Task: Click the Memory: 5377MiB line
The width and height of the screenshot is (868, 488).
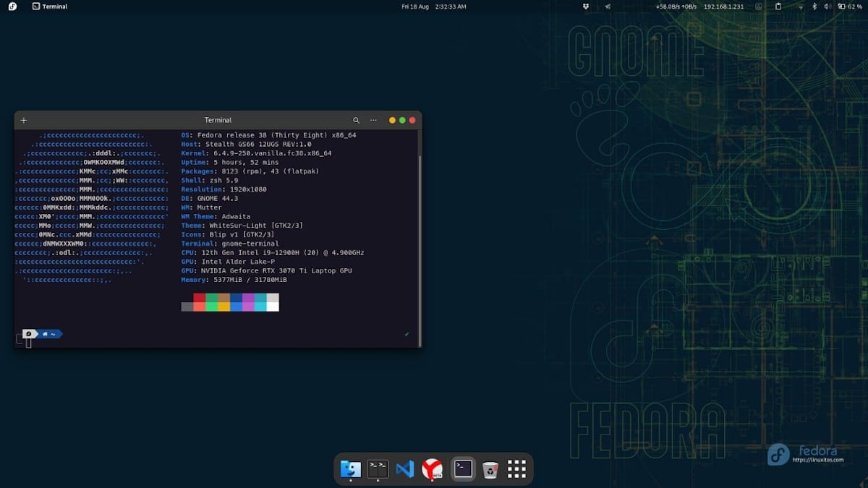Action: pyautogui.click(x=234, y=280)
